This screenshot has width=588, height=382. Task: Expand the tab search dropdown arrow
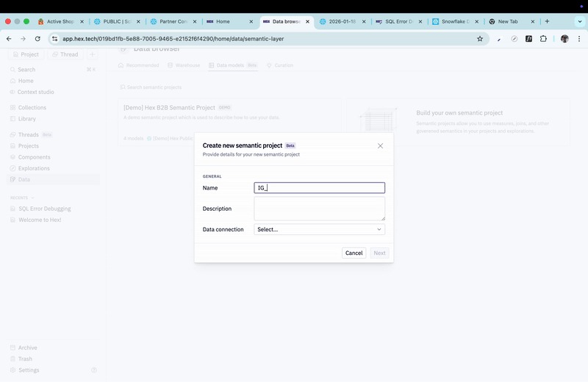[580, 21]
